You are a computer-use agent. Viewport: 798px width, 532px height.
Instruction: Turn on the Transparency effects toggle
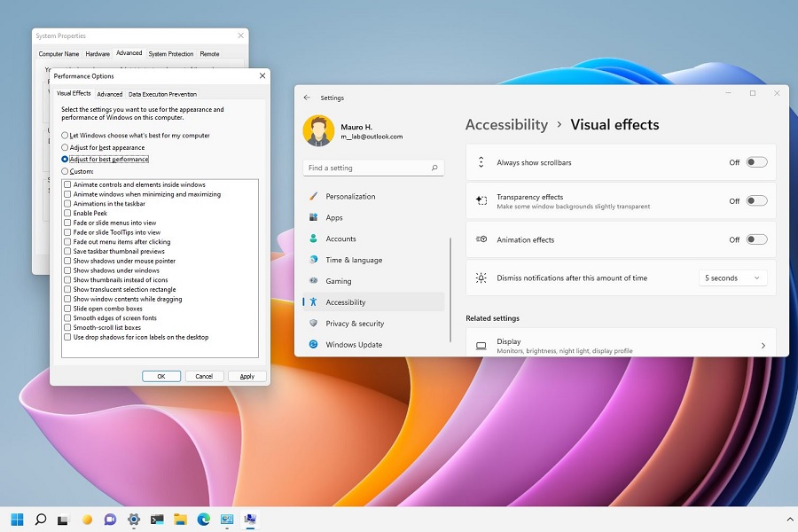tap(756, 201)
